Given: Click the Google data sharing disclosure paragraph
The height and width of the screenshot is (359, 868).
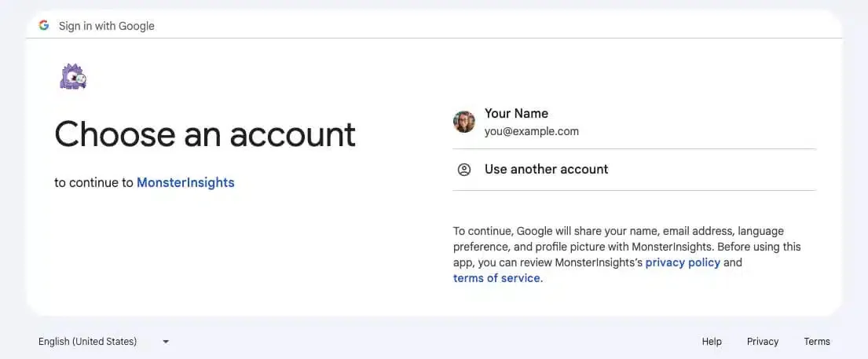Looking at the screenshot, I should [x=627, y=255].
